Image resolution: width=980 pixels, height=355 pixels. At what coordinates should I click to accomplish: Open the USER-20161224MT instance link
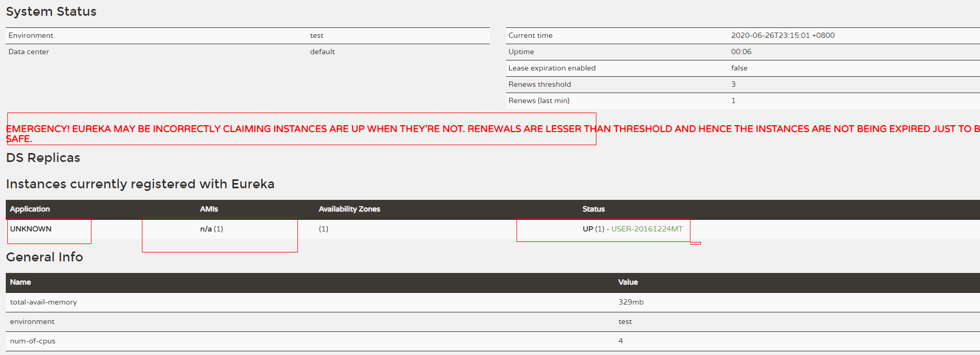pos(647,229)
